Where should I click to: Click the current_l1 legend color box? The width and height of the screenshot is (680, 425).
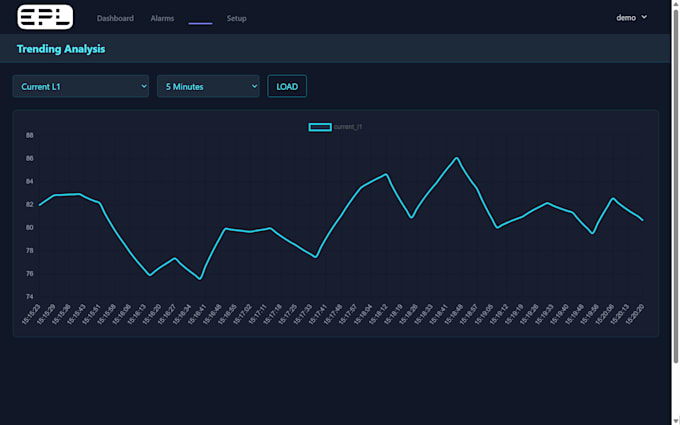(x=320, y=127)
